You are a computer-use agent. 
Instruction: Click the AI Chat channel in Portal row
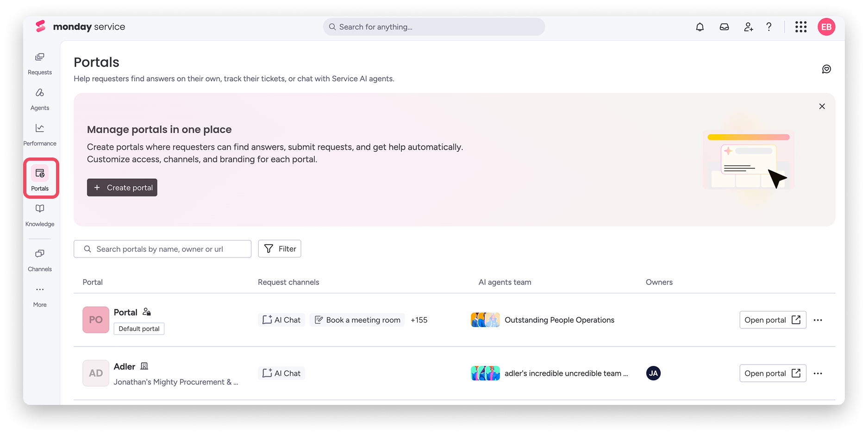[x=281, y=320]
